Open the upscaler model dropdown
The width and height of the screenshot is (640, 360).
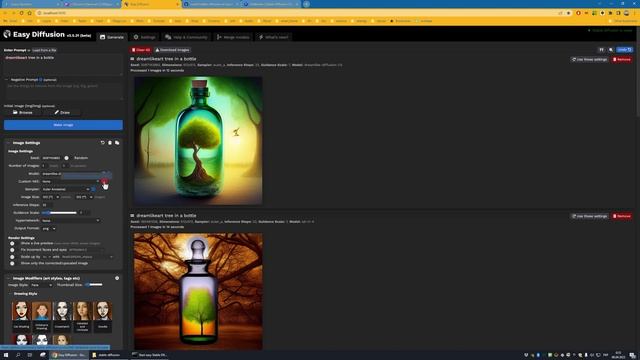[87, 257]
